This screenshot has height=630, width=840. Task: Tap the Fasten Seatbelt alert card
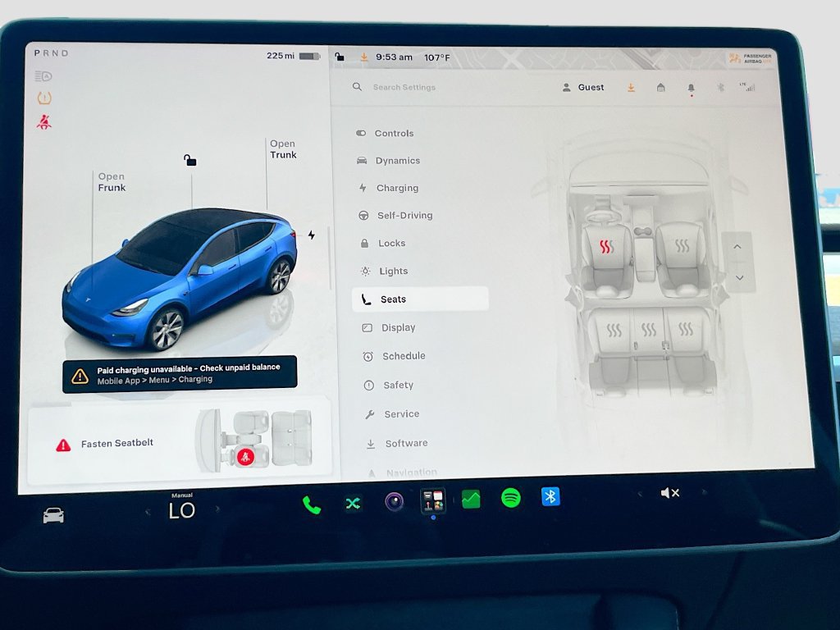point(180,442)
